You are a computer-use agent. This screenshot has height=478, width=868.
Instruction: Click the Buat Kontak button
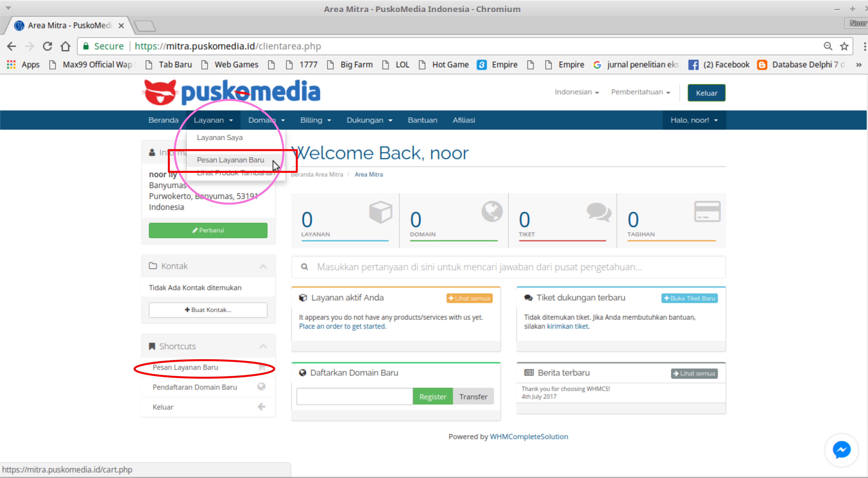click(x=208, y=310)
